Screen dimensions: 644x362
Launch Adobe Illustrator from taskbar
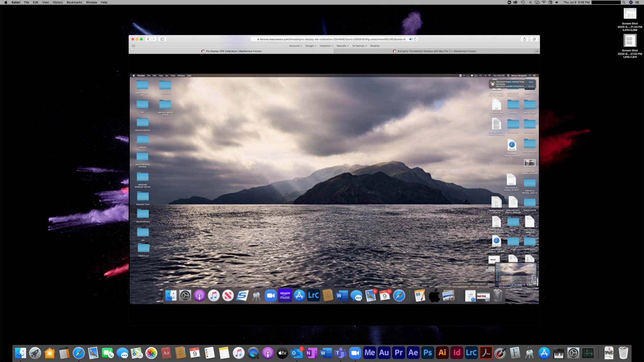442,353
